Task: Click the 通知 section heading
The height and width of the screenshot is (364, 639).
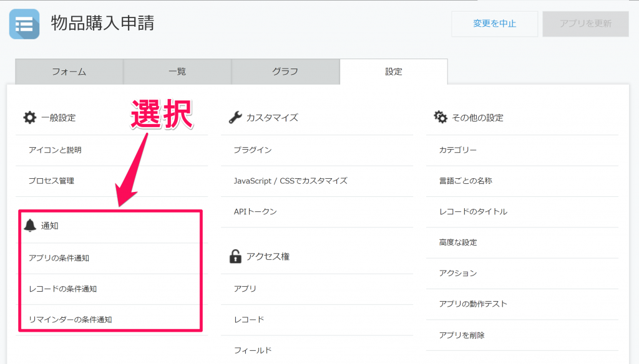Action: (x=50, y=226)
